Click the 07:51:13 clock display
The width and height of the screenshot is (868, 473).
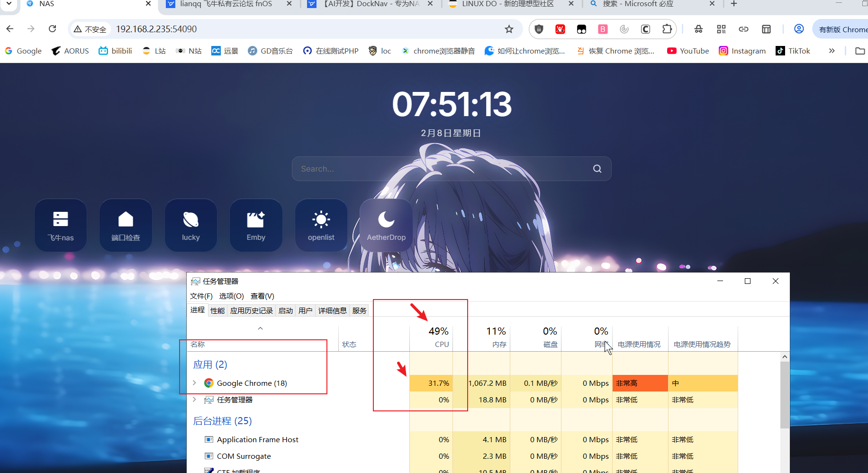pos(452,104)
